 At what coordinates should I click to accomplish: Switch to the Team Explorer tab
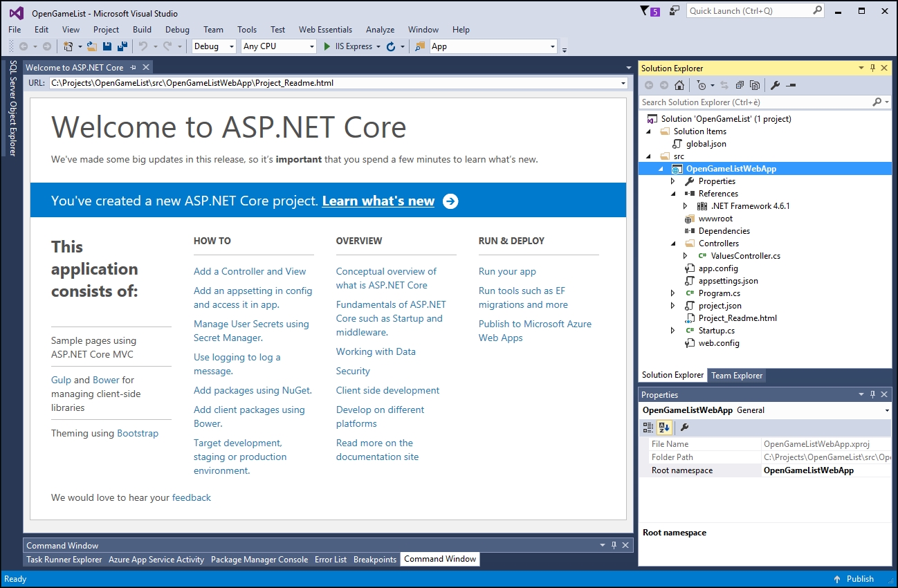coord(737,376)
